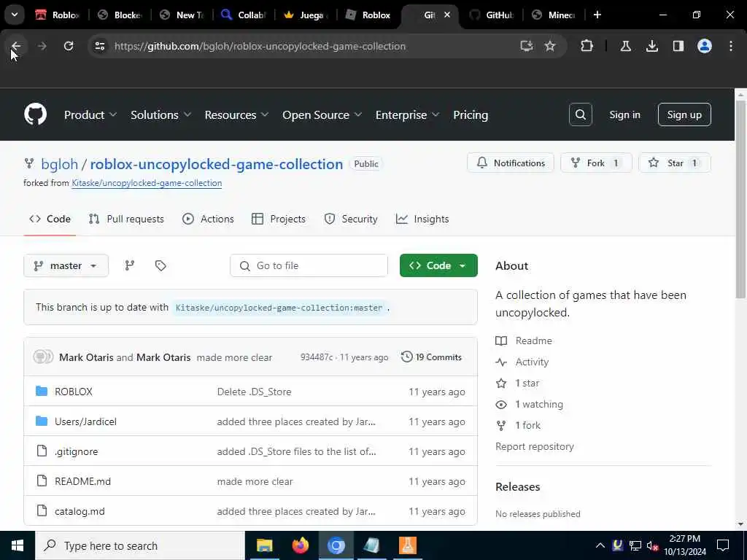The width and height of the screenshot is (747, 560).
Task: Switch to Projects tab
Action: [279, 219]
